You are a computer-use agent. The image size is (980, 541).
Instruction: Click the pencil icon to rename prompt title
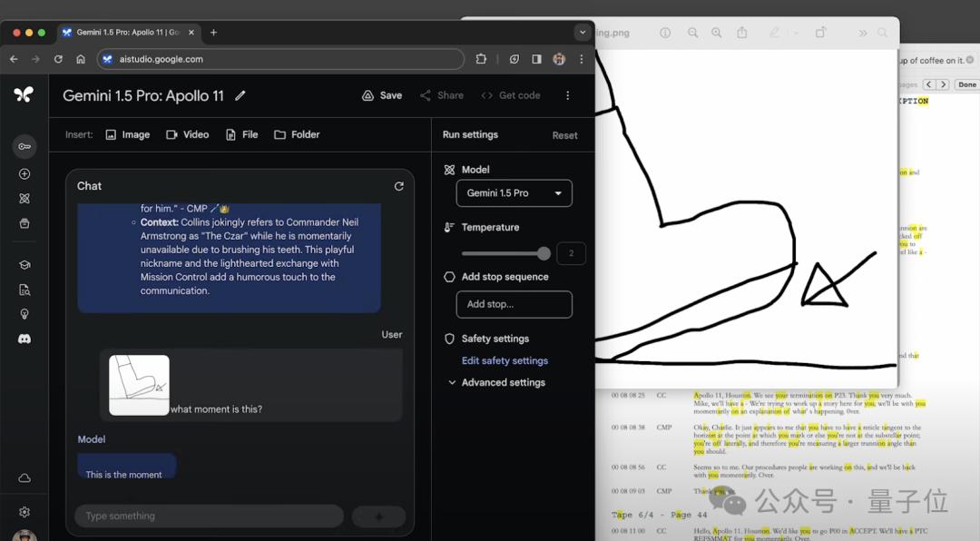point(240,95)
